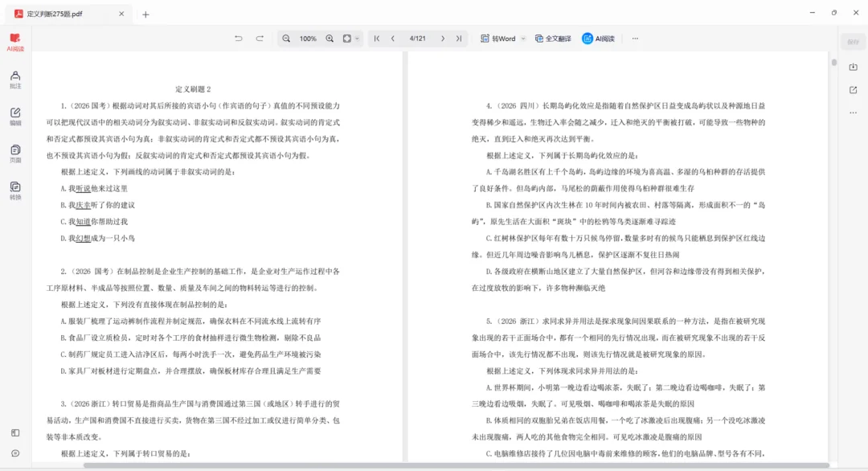The height and width of the screenshot is (471, 868).
Task: Open the toolbar more options ellipsis
Action: 635,39
